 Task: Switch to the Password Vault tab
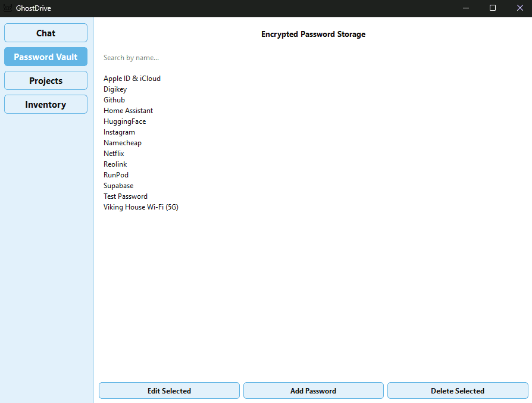(x=45, y=57)
